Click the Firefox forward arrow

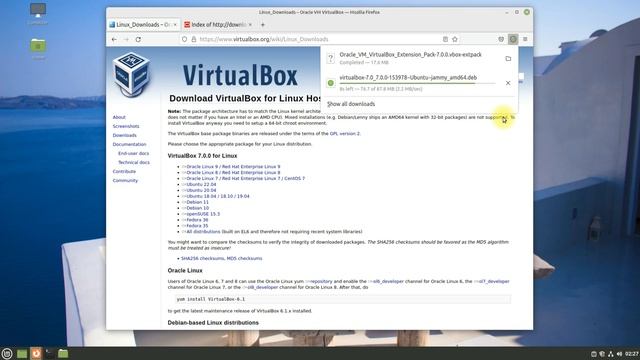126,39
